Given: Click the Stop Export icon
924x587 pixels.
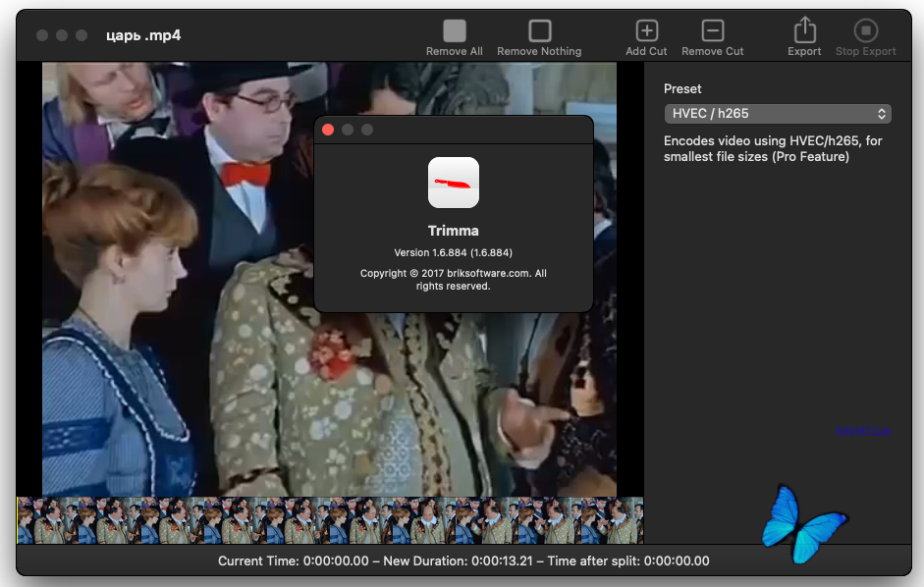Looking at the screenshot, I should pos(865,31).
